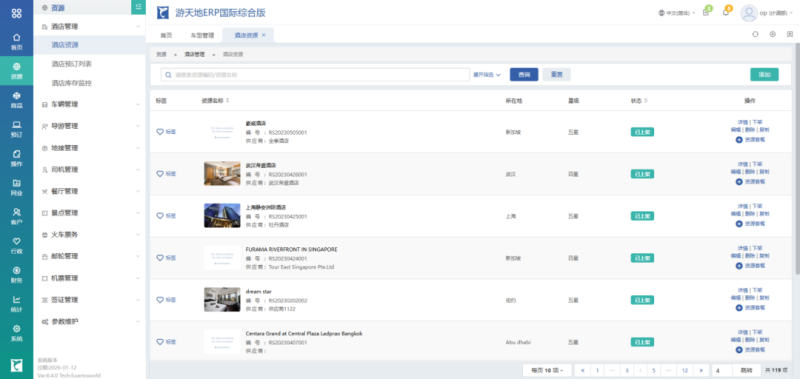
Task: Click the refresh icon in the tab bar
Action: 756,34
